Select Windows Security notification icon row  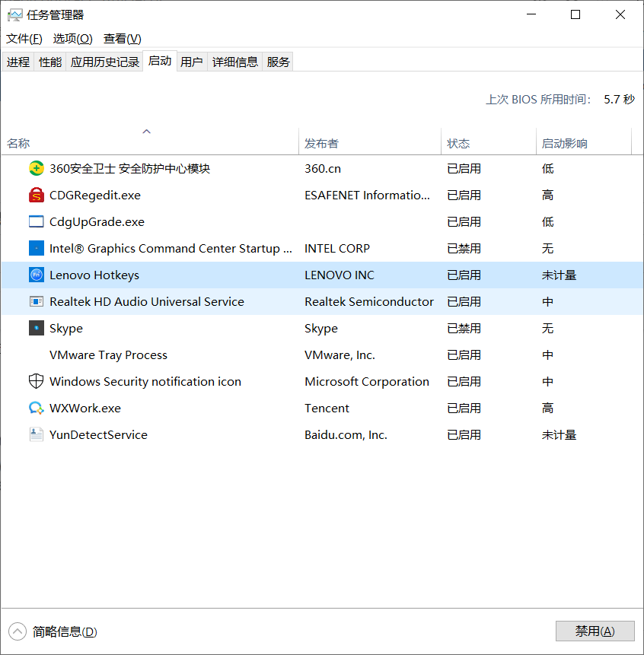pos(322,381)
